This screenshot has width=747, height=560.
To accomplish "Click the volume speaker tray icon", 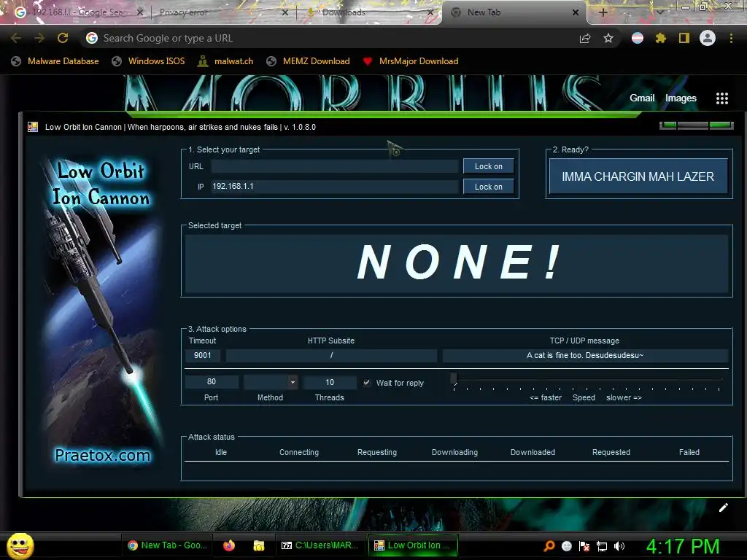I will [619, 546].
